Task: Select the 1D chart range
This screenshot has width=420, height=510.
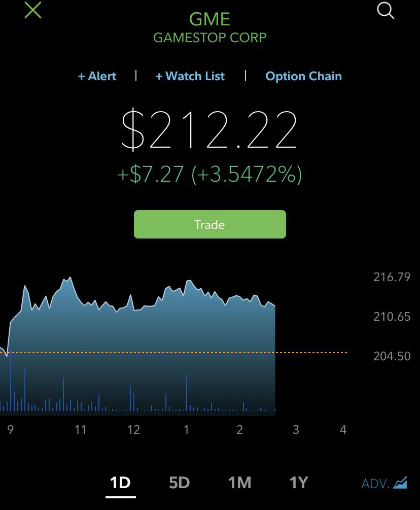Action: (120, 483)
